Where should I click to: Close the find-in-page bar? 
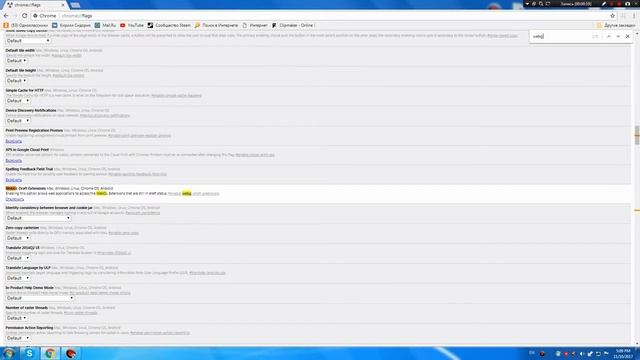click(628, 36)
